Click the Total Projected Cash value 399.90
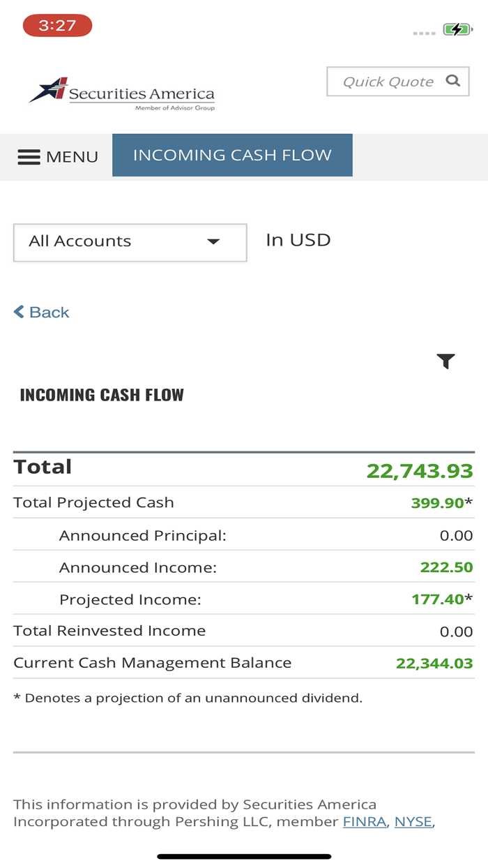The height and width of the screenshot is (868, 488). (x=437, y=502)
